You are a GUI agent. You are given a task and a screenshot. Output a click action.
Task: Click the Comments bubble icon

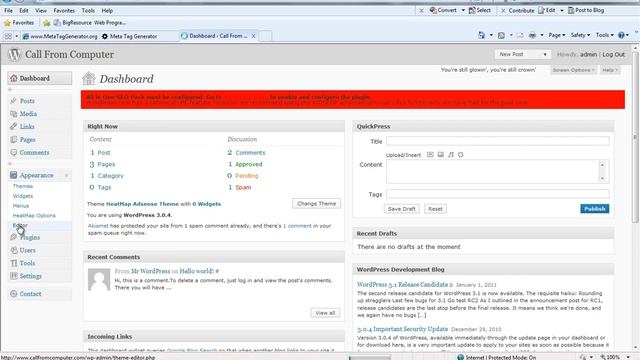tap(13, 152)
